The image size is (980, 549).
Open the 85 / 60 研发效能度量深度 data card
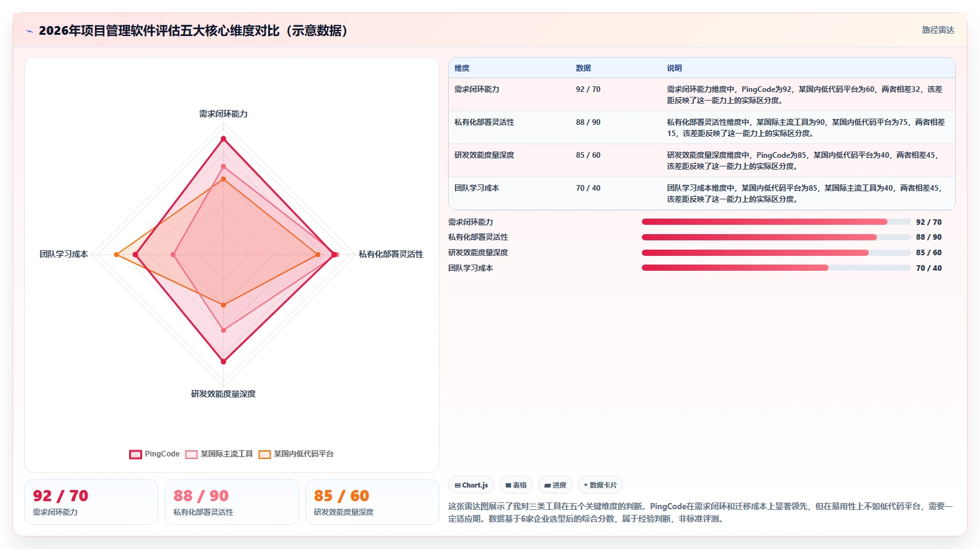coord(372,502)
